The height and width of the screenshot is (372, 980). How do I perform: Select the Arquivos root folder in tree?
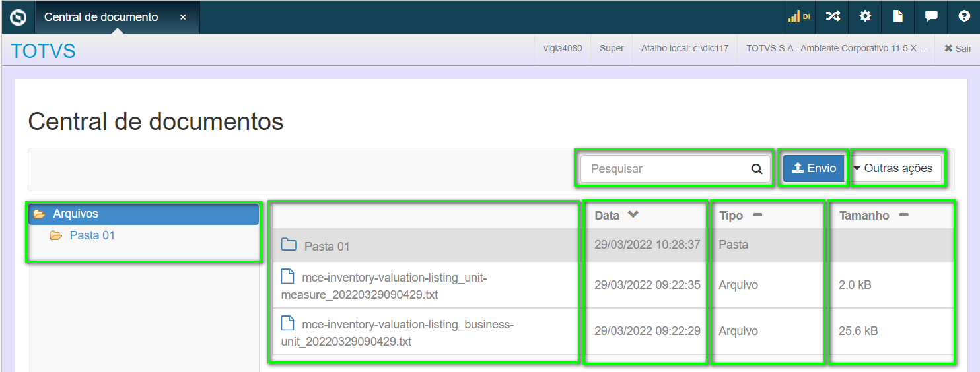(76, 214)
